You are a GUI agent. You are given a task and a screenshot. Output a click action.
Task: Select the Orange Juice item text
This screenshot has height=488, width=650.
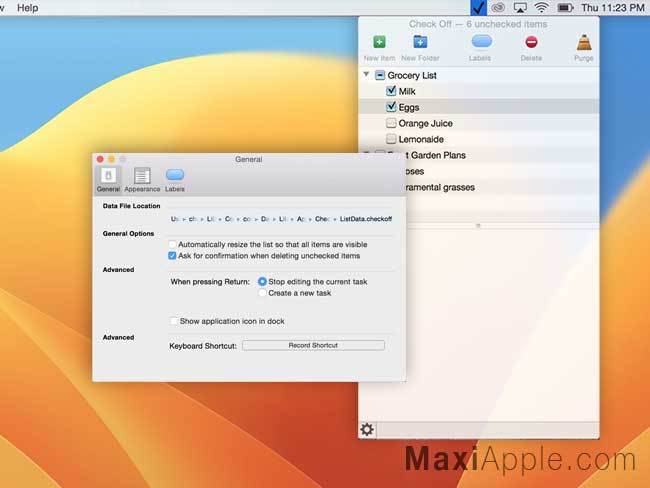tap(425, 123)
